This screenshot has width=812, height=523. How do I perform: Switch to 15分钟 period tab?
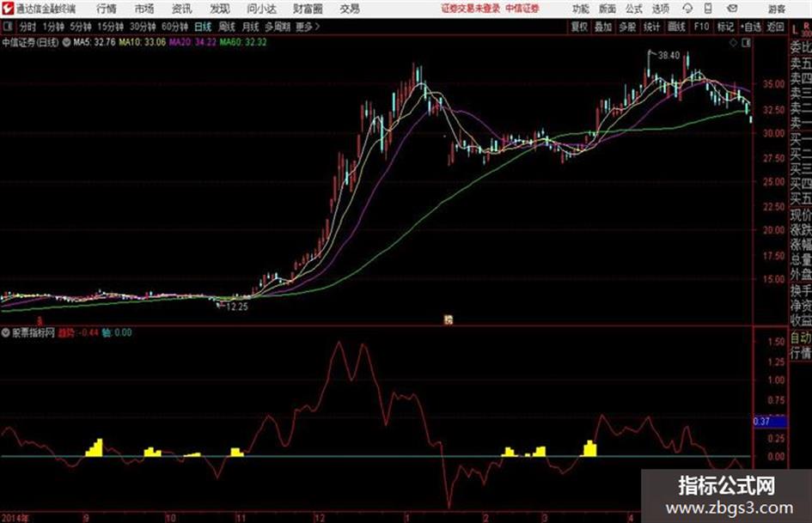[x=110, y=27]
